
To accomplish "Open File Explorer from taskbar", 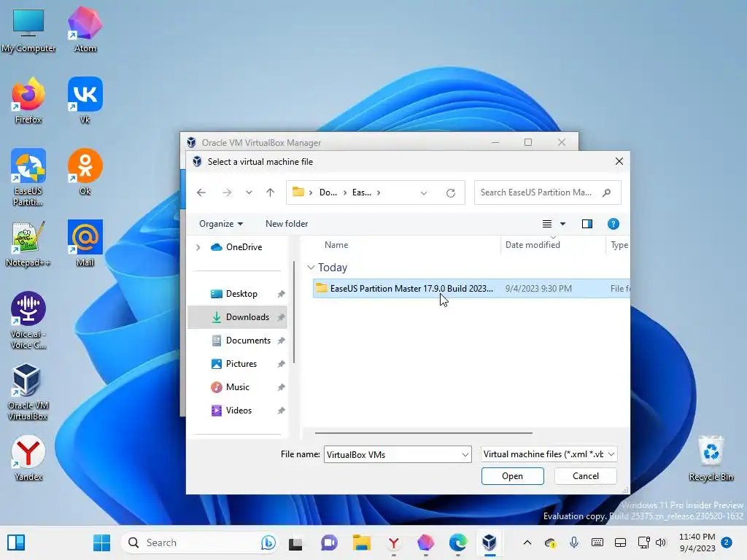I will coord(361,542).
